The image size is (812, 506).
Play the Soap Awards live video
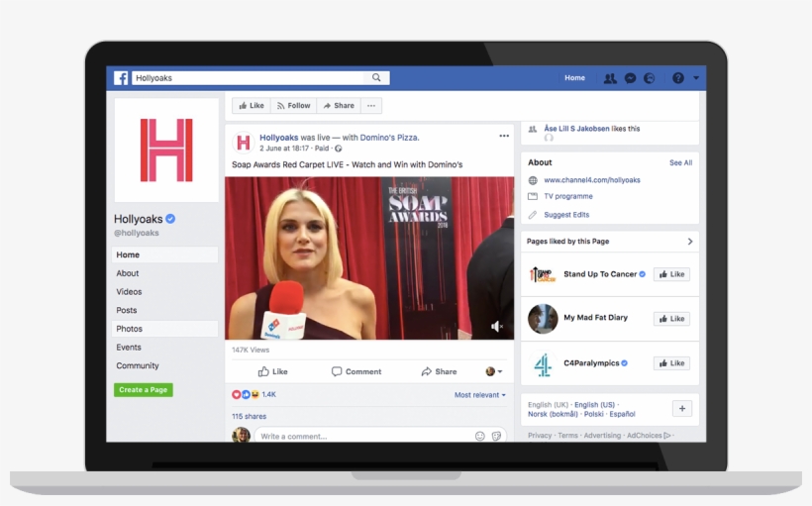point(369,257)
